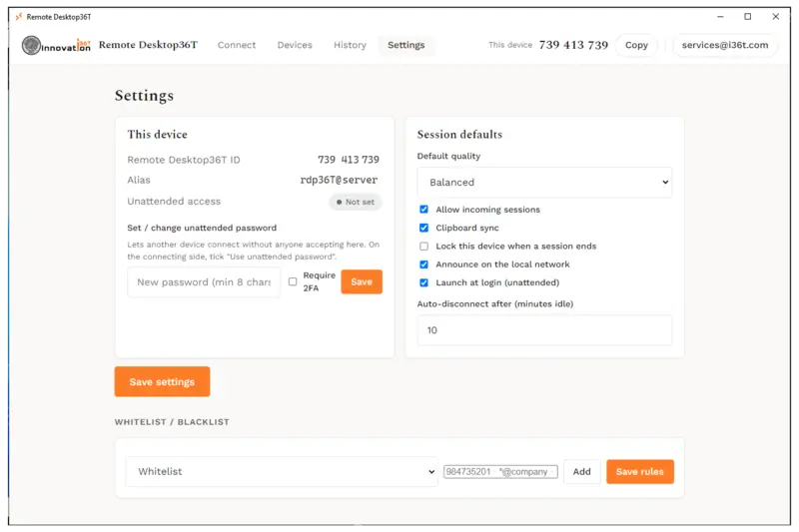
Task: Click the Not set status badge
Action: coord(356,202)
